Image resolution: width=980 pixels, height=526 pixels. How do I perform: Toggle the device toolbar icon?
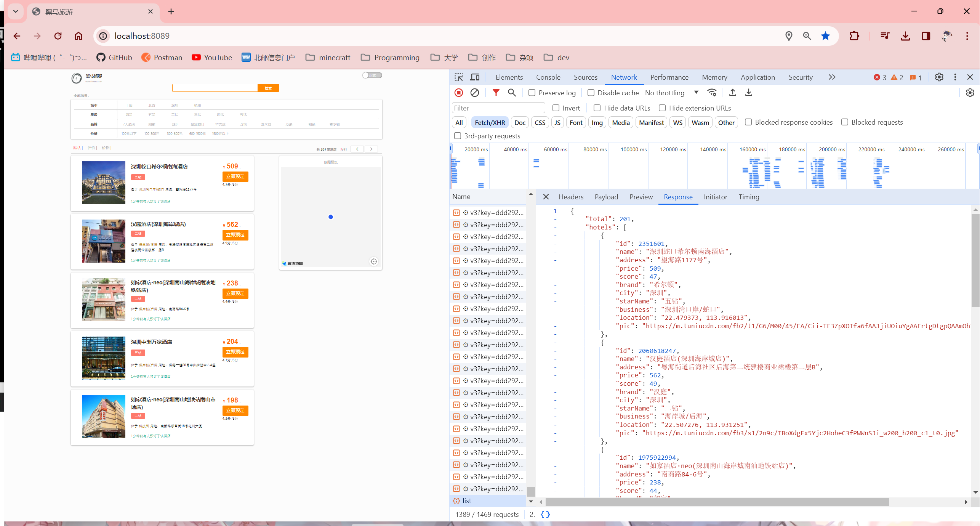pyautogui.click(x=475, y=77)
